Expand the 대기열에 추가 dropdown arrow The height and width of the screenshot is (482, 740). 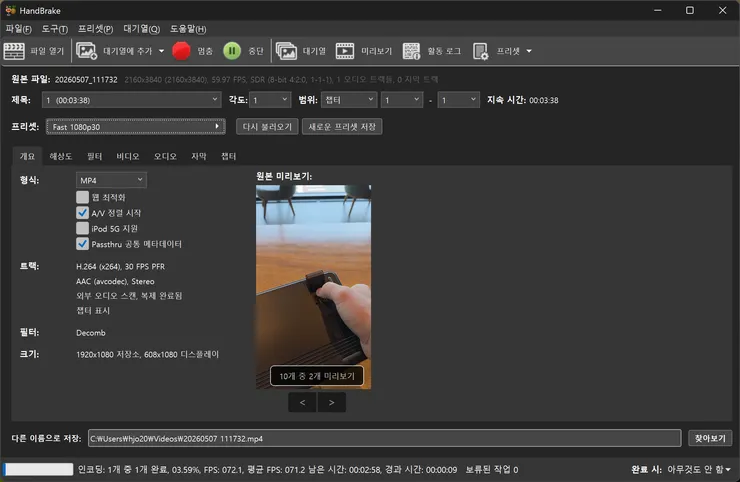tap(161, 51)
